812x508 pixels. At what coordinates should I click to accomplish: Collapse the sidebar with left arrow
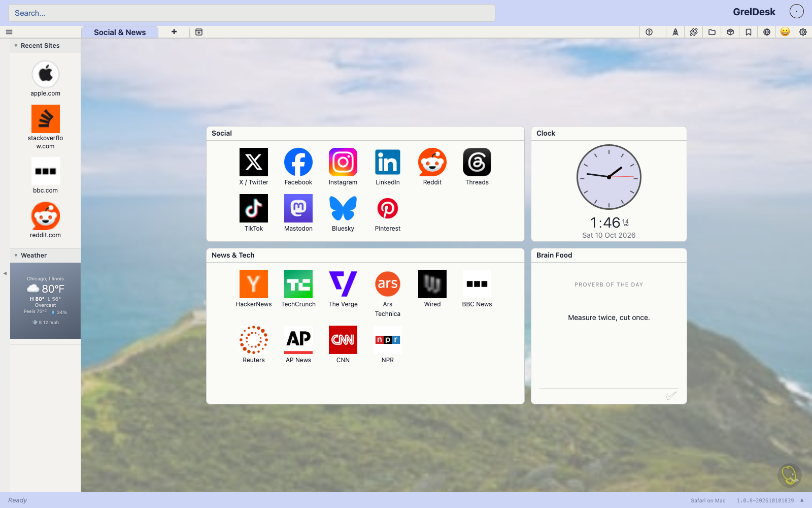(5, 273)
